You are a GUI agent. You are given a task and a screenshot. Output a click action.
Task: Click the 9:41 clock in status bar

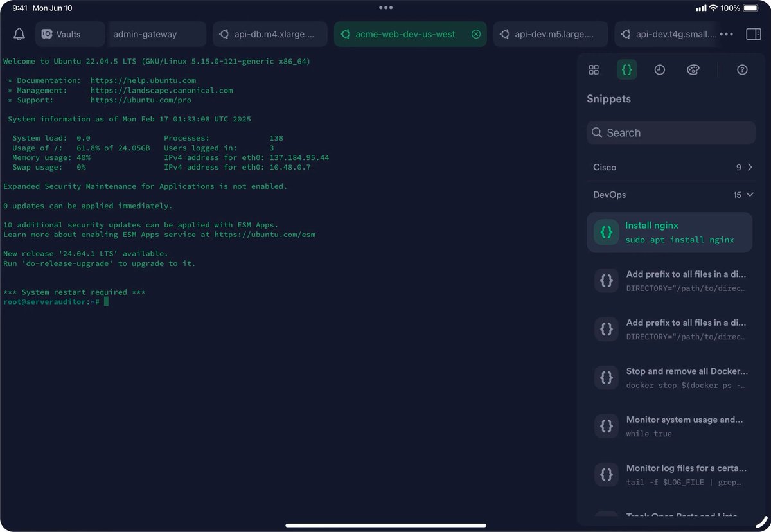tap(20, 8)
